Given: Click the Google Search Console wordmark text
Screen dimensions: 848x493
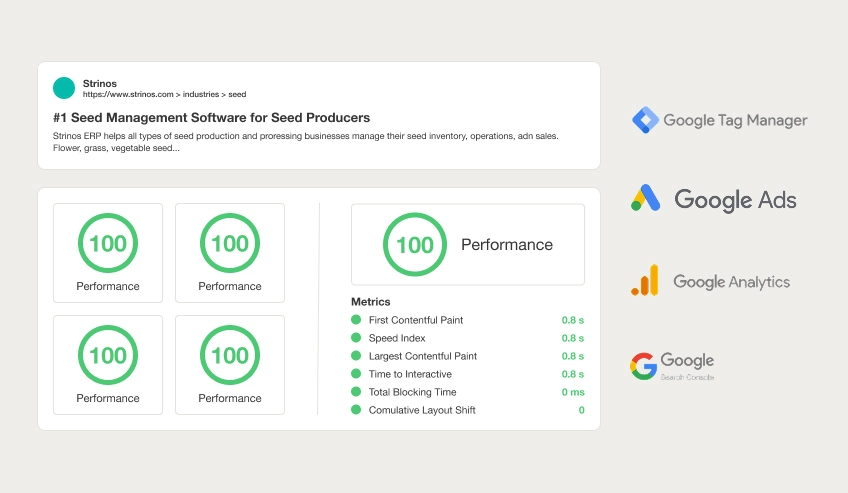Looking at the screenshot, I should click(687, 366).
